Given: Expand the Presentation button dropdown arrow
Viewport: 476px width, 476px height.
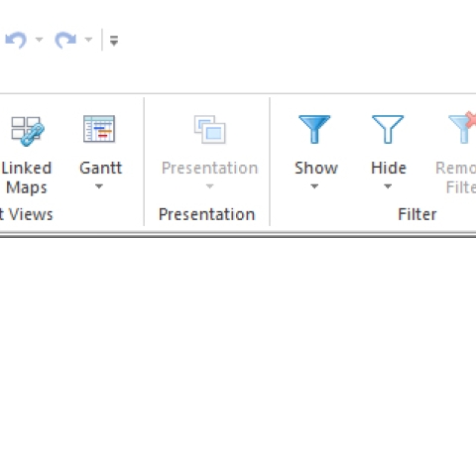Looking at the screenshot, I should pyautogui.click(x=209, y=186).
